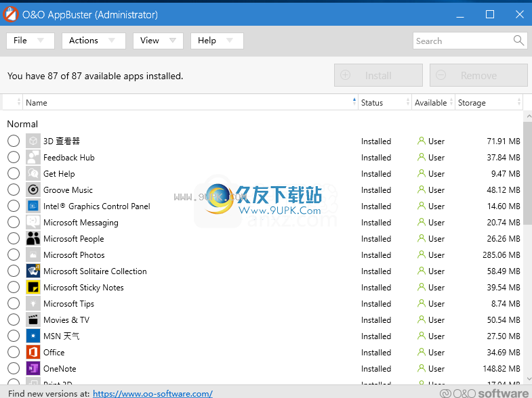The width and height of the screenshot is (532, 398).
Task: Sort the list by Available column
Action: tap(433, 102)
